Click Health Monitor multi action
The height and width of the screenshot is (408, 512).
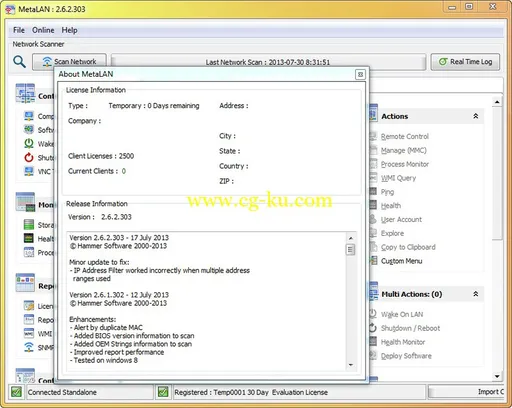click(403, 342)
